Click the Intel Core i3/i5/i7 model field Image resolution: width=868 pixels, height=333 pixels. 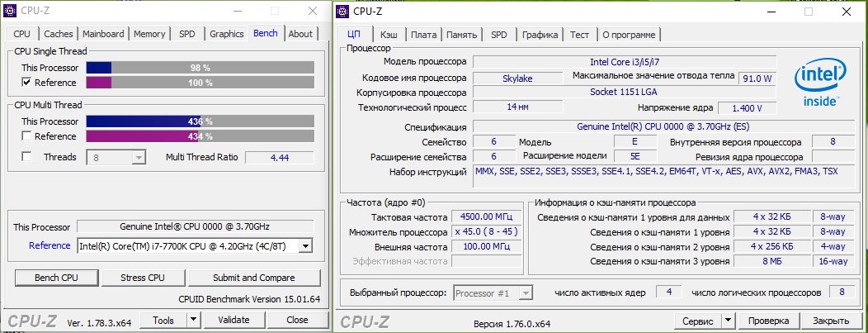click(625, 62)
